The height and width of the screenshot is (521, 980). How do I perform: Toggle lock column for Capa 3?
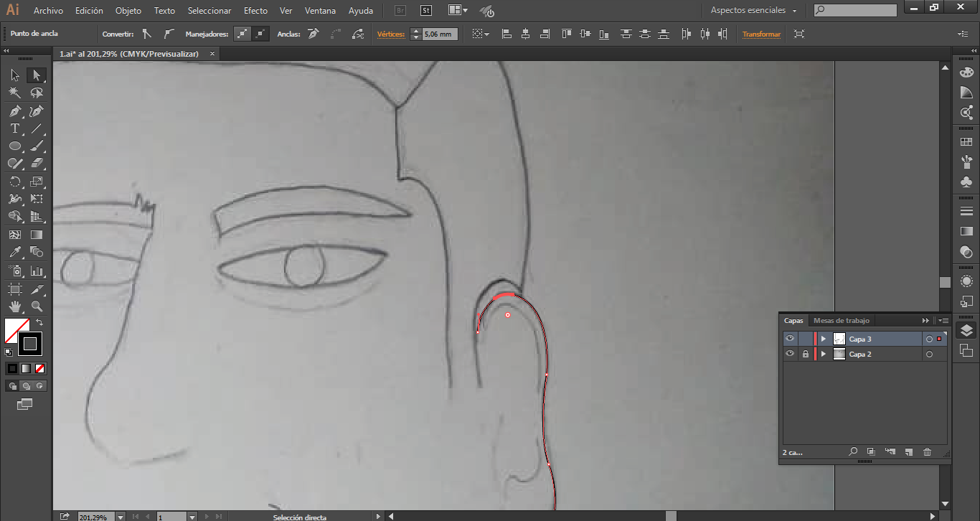806,339
